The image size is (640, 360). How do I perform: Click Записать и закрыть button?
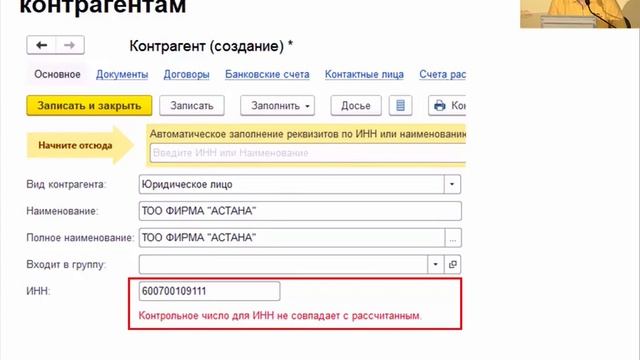coord(89,106)
